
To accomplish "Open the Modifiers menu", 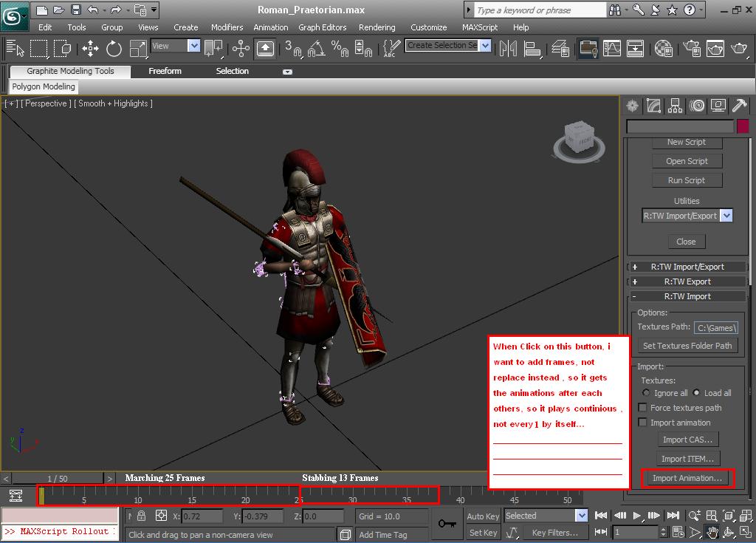I will (x=227, y=27).
